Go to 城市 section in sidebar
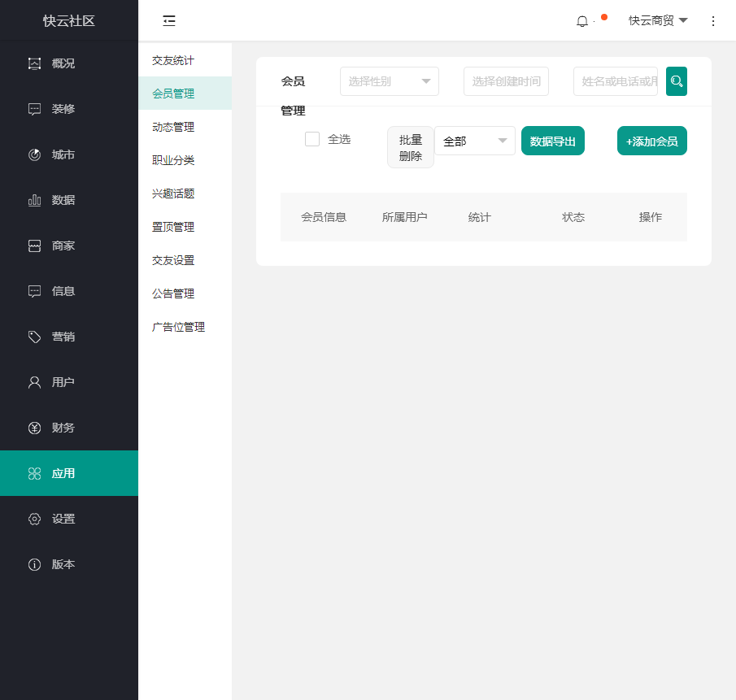The height and width of the screenshot is (700, 736). coord(63,154)
